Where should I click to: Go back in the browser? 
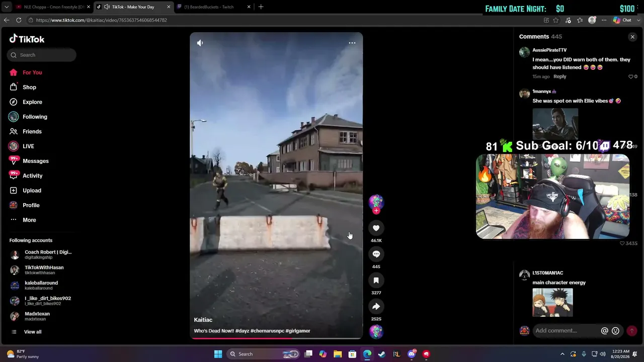pyautogui.click(x=7, y=20)
